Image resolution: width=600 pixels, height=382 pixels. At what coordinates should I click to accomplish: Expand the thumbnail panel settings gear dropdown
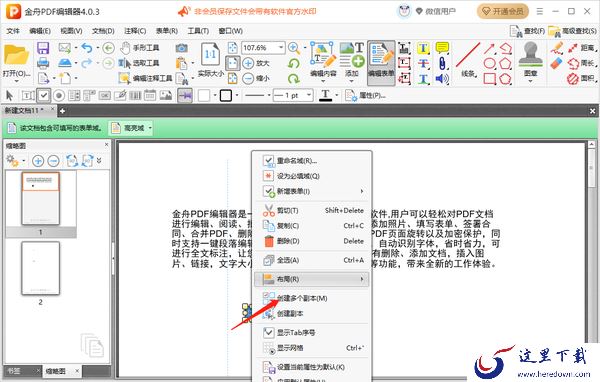point(24,161)
